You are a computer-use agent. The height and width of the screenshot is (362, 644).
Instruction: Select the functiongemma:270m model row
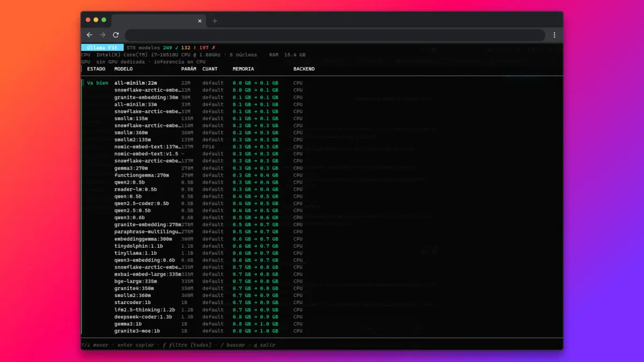point(209,175)
